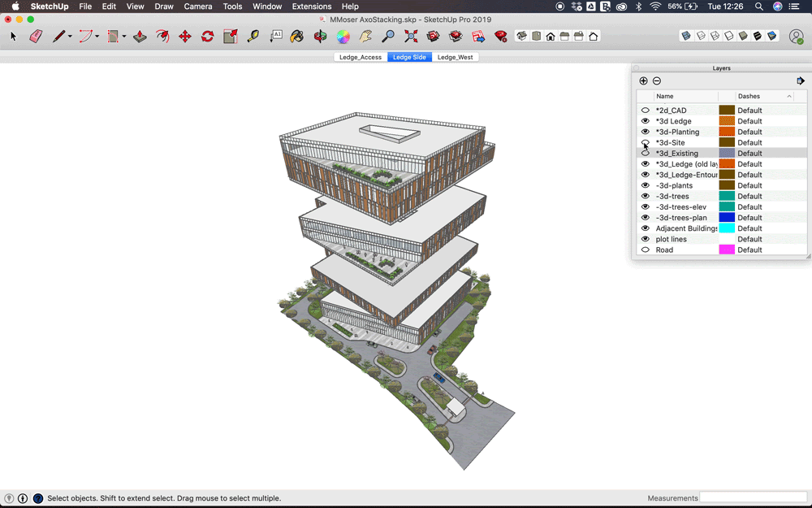The height and width of the screenshot is (508, 812).
Task: Select the Push/Pull tool
Action: pyautogui.click(x=137, y=36)
